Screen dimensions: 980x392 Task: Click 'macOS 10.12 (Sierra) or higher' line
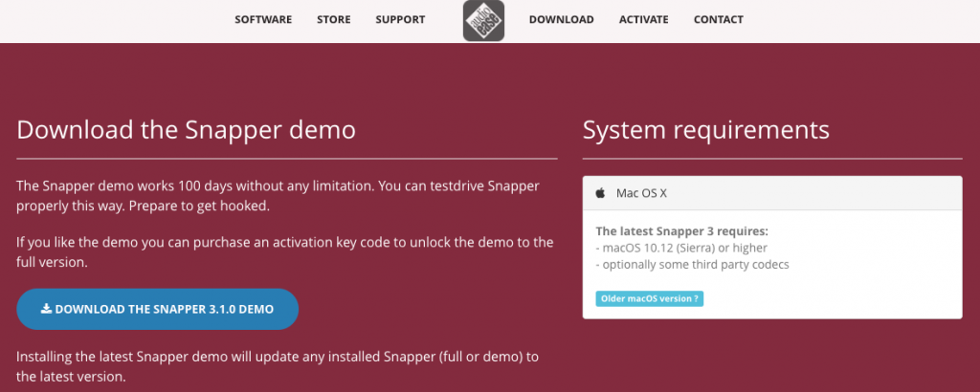tap(681, 248)
